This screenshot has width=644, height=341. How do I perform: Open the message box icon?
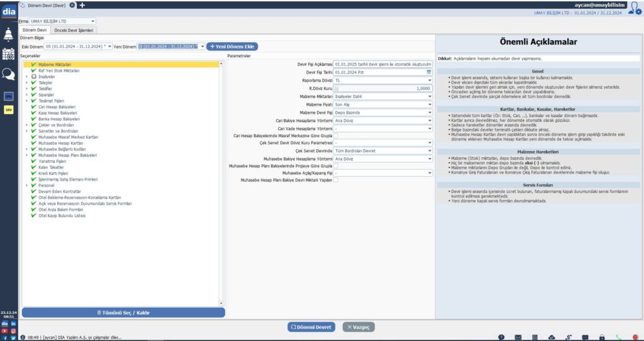586,337
